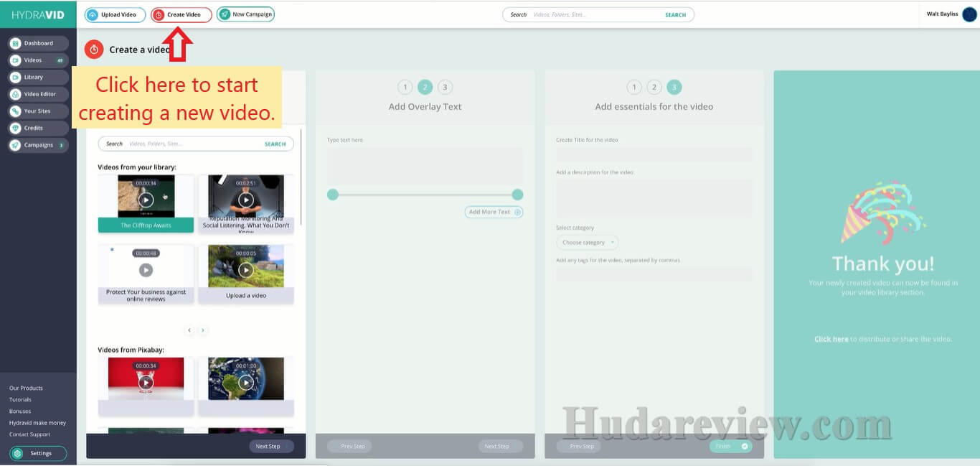Click the Videos camera icon
The width and height of the screenshot is (980, 466).
15,60
